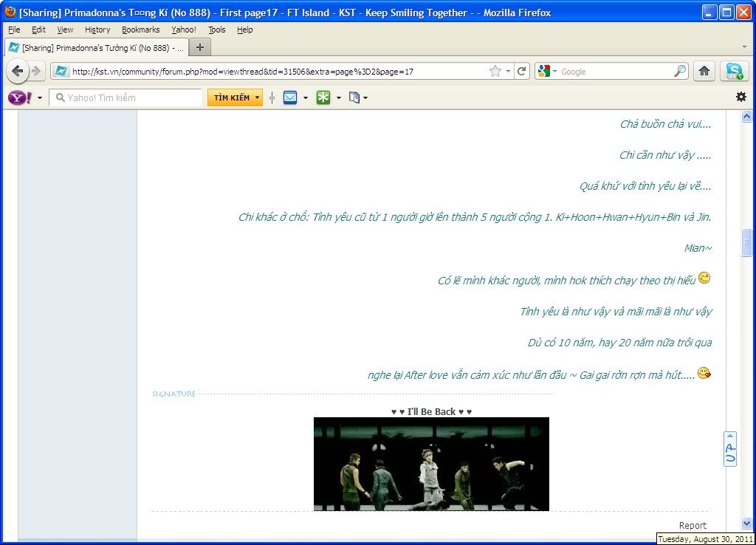Image resolution: width=756 pixels, height=545 pixels.
Task: Open Yahoo toolbar mail envelope icon
Action: point(290,98)
